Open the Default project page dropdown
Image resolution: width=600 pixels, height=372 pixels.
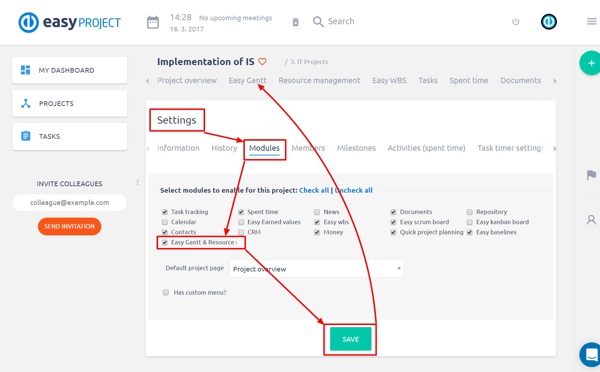(316, 269)
